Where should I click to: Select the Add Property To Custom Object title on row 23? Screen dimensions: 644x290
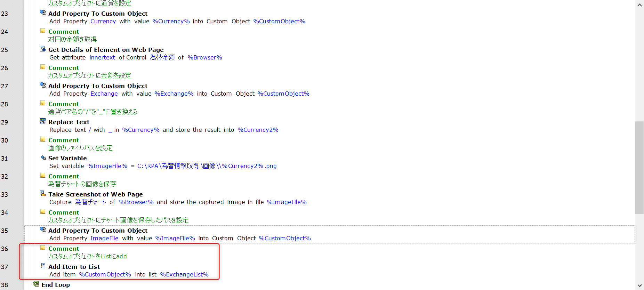coord(98,14)
